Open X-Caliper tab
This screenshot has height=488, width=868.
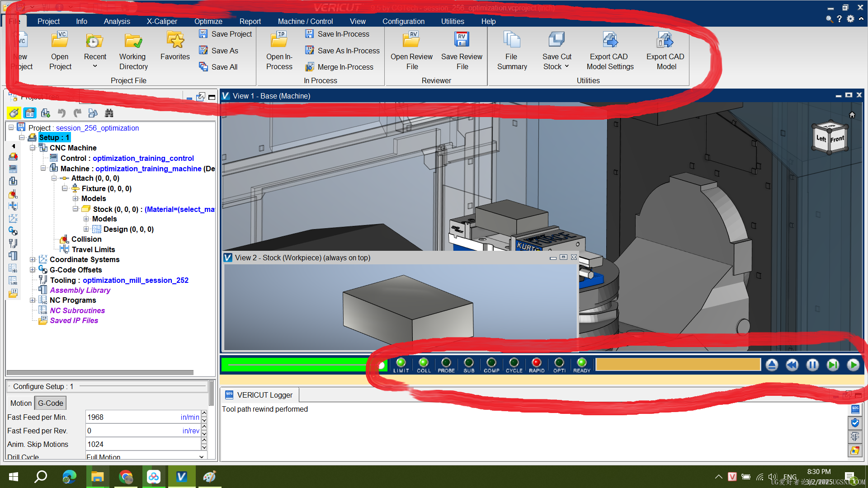[162, 21]
